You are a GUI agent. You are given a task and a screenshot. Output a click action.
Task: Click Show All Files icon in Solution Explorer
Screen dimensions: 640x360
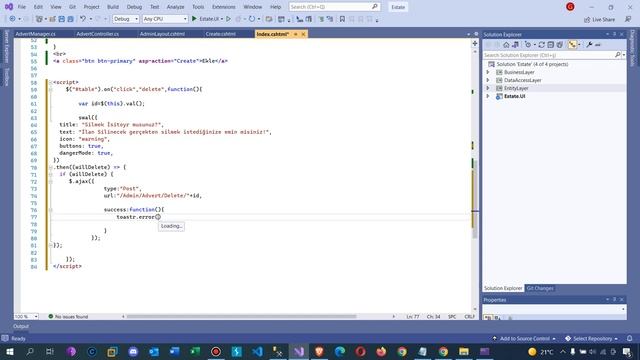point(560,44)
